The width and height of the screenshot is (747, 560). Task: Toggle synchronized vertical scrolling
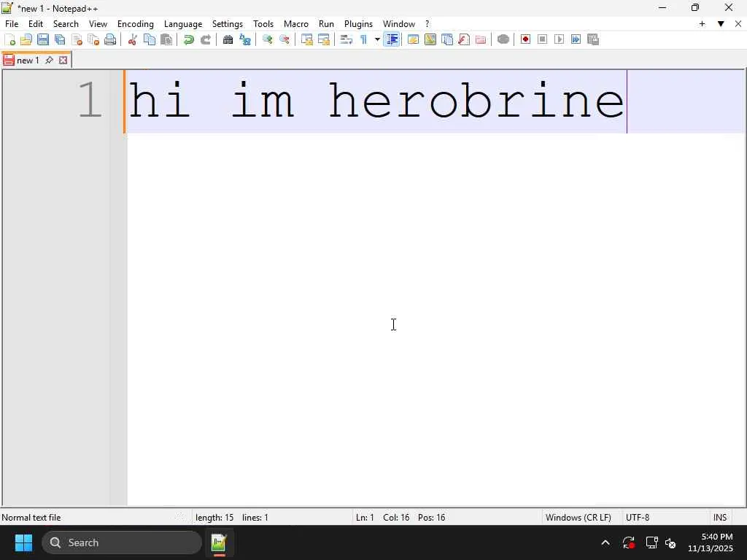pos(307,39)
